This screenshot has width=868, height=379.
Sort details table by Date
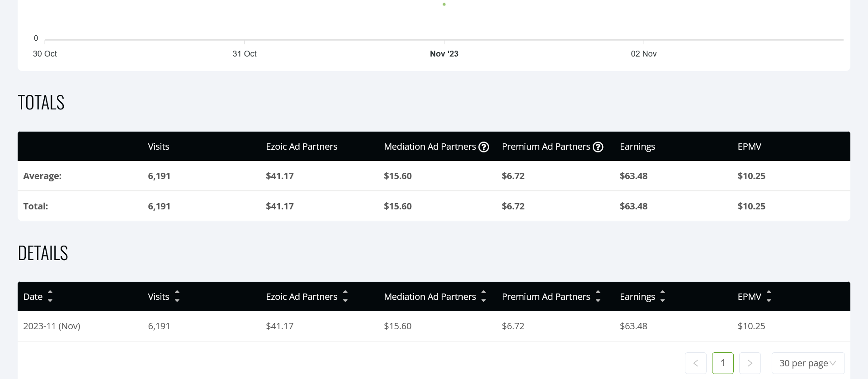tap(50, 296)
